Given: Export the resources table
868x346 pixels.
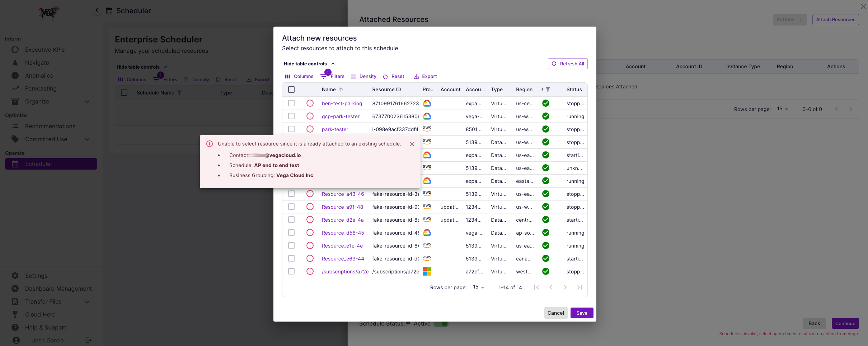Looking at the screenshot, I should pyautogui.click(x=425, y=77).
